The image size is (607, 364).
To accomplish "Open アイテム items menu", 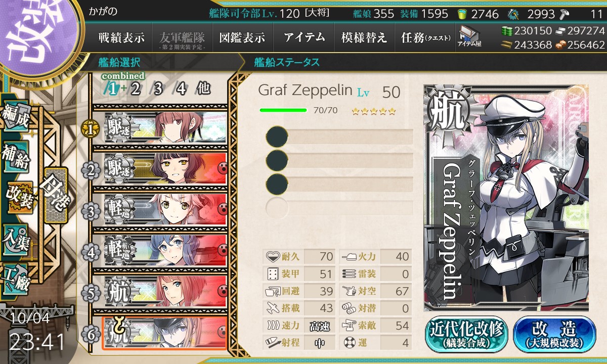I will tap(304, 37).
